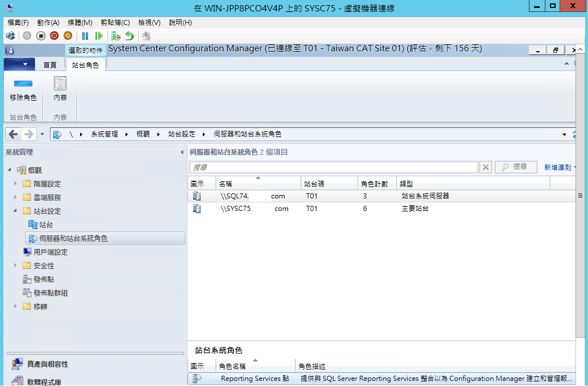Send Ctrl+Alt+Del to the virtual machine
This screenshot has width=588, height=386.
click(10, 36)
